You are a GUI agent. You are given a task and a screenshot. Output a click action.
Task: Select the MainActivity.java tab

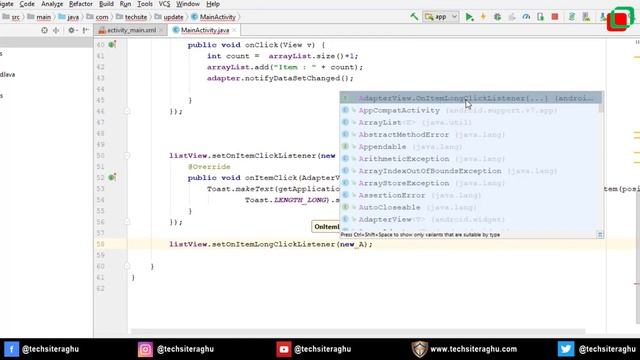[204, 30]
